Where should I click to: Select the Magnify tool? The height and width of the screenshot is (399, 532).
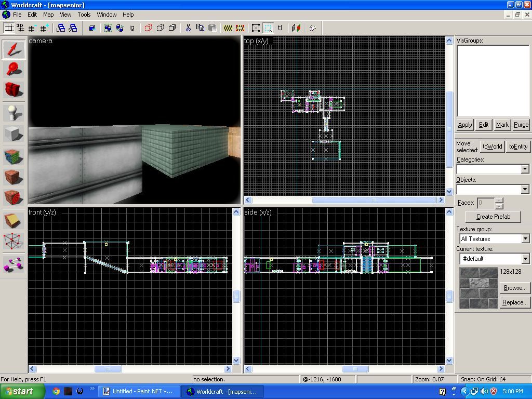coord(14,70)
